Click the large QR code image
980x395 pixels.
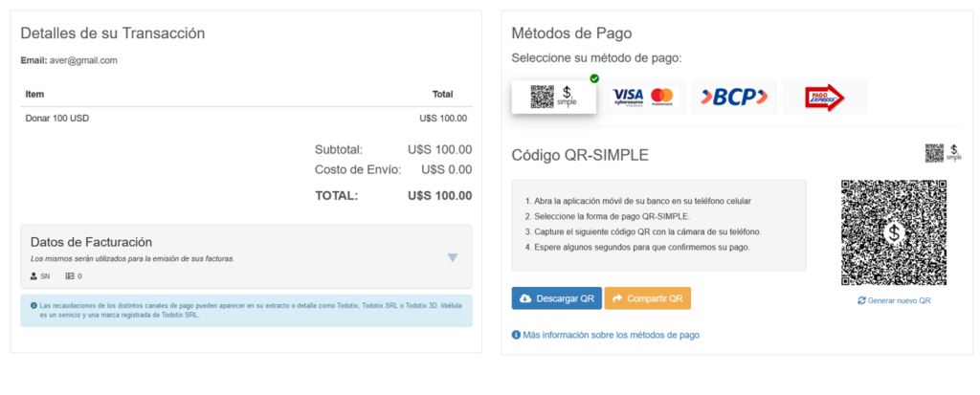[894, 233]
